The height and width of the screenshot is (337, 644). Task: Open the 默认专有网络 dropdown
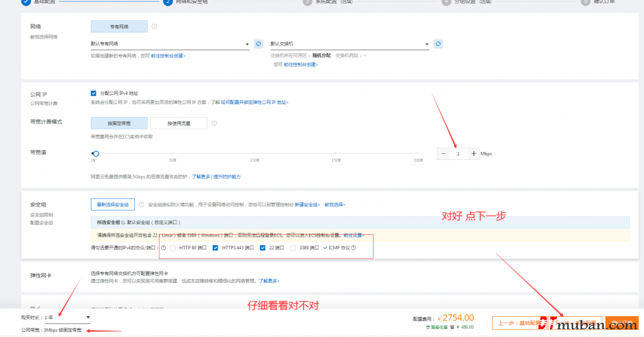tap(169, 44)
